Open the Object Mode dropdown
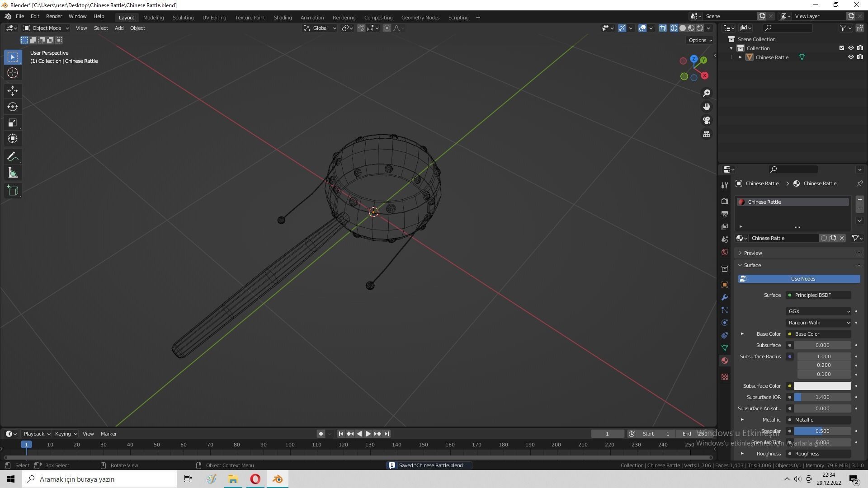This screenshot has height=488, width=868. (46, 28)
